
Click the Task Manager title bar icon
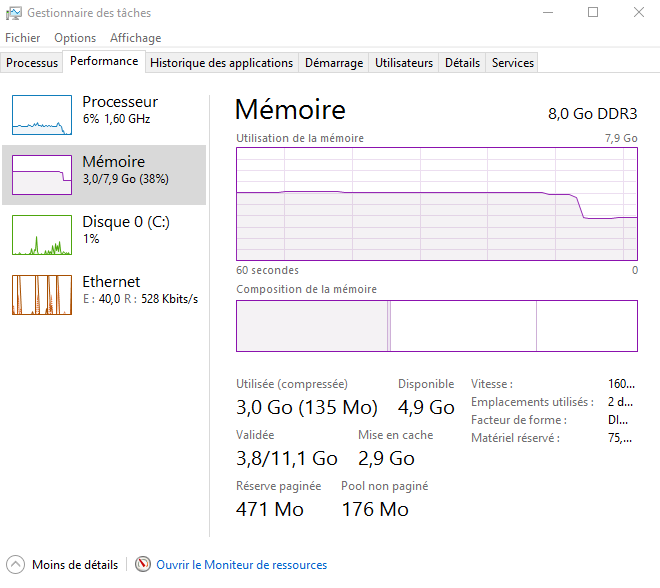[x=12, y=13]
